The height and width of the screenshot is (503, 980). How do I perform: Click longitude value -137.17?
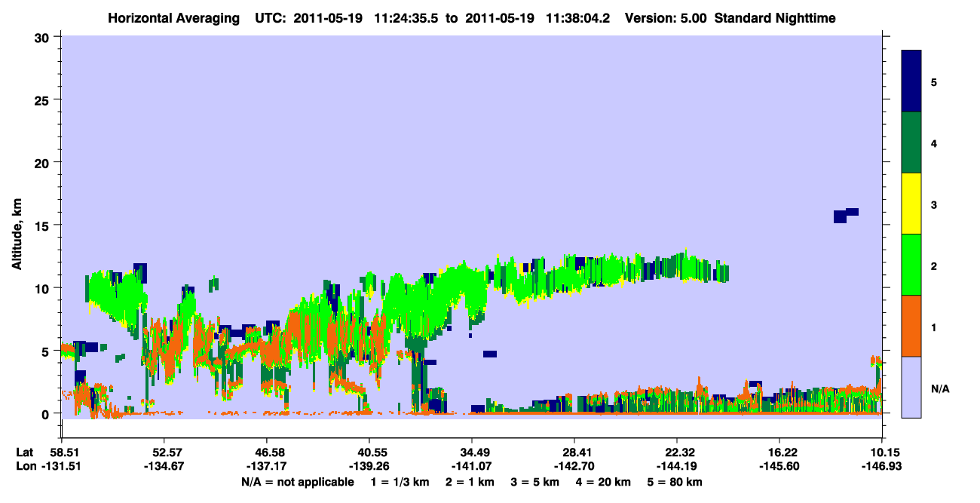click(267, 466)
